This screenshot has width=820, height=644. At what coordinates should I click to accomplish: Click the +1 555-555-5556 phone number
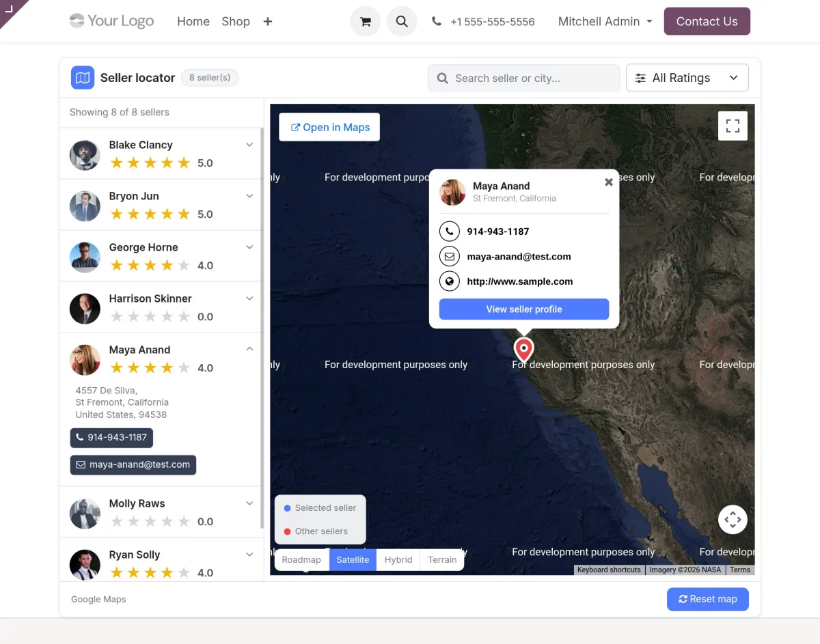pos(492,22)
